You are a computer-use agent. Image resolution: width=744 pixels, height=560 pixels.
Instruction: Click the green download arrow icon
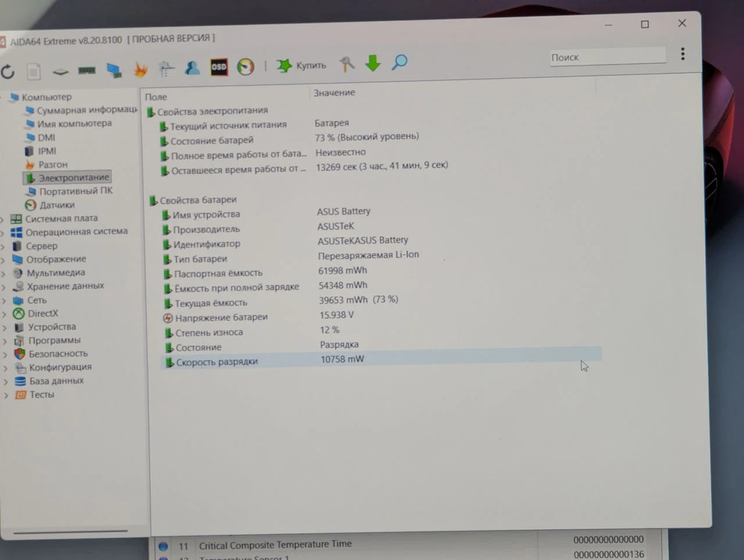click(x=373, y=63)
